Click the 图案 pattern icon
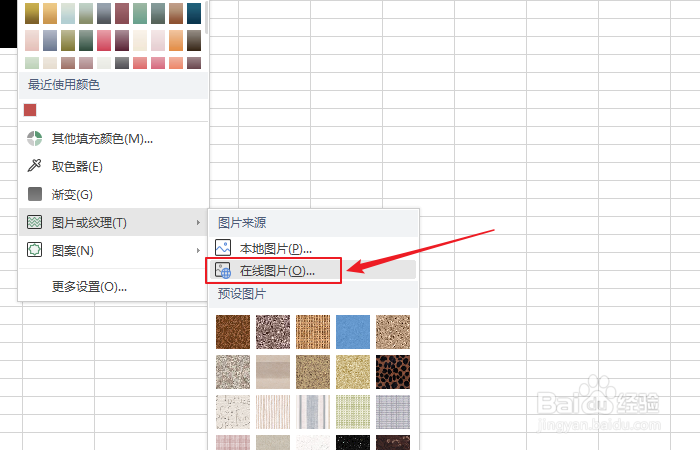Screen dimensions: 700x450 (x=34, y=250)
